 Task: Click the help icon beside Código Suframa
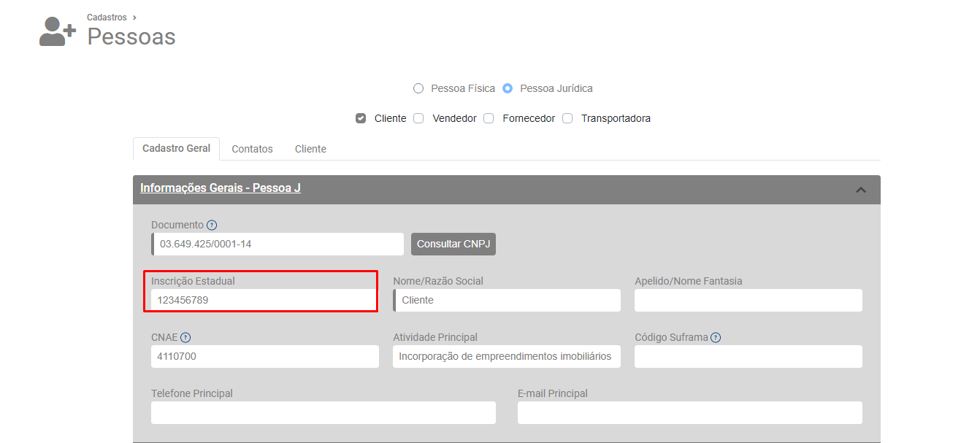(x=716, y=338)
